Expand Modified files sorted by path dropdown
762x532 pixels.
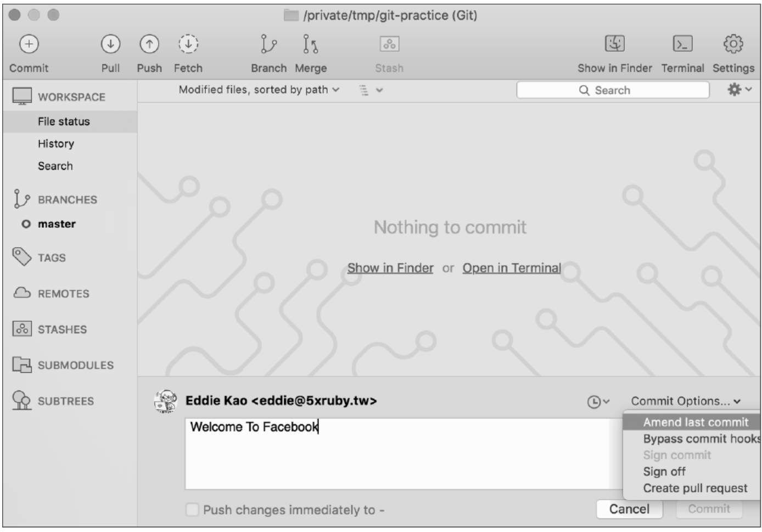(259, 89)
